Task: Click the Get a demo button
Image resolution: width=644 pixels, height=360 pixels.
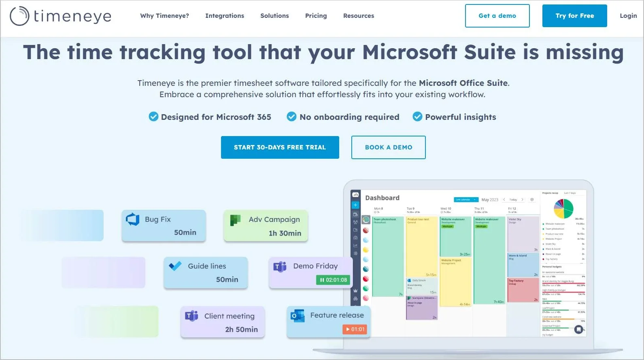Action: tap(497, 16)
